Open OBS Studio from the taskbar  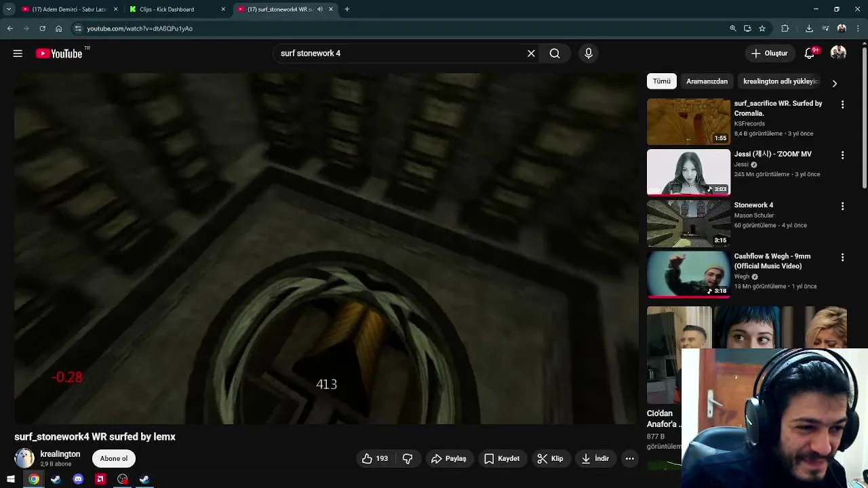[x=122, y=479]
